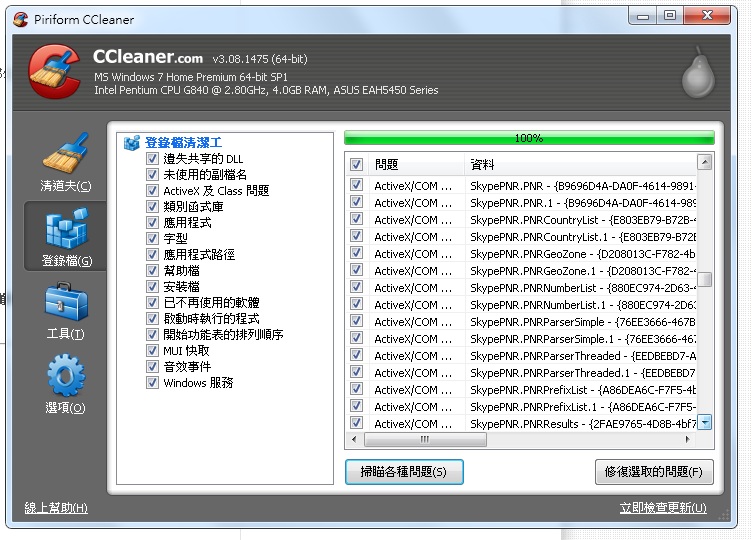Select the SkypePNR.PNRParserThreaded - {EEDBEBD7 row
752x540 pixels.
click(521, 356)
